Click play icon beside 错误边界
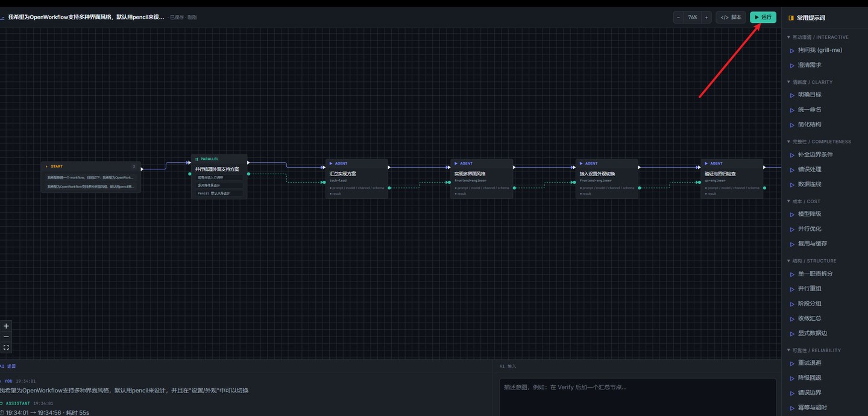The image size is (868, 416). (x=793, y=393)
